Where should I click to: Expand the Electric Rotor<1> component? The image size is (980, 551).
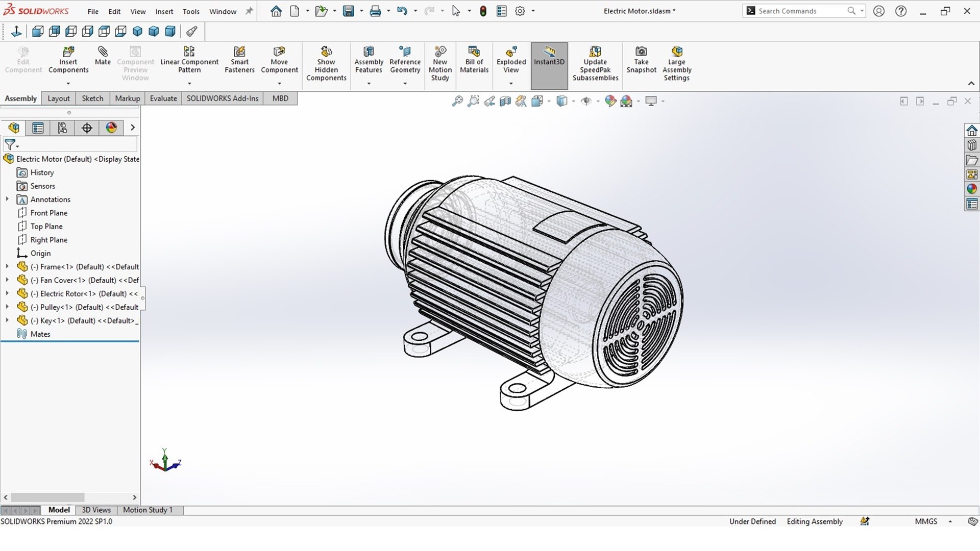click(7, 293)
